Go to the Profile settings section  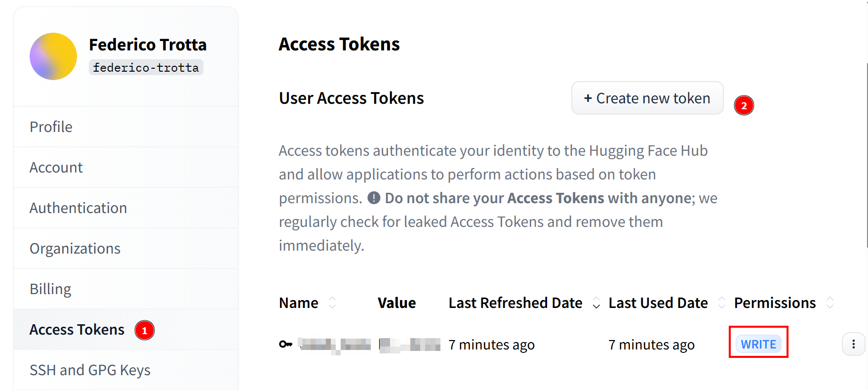point(51,127)
